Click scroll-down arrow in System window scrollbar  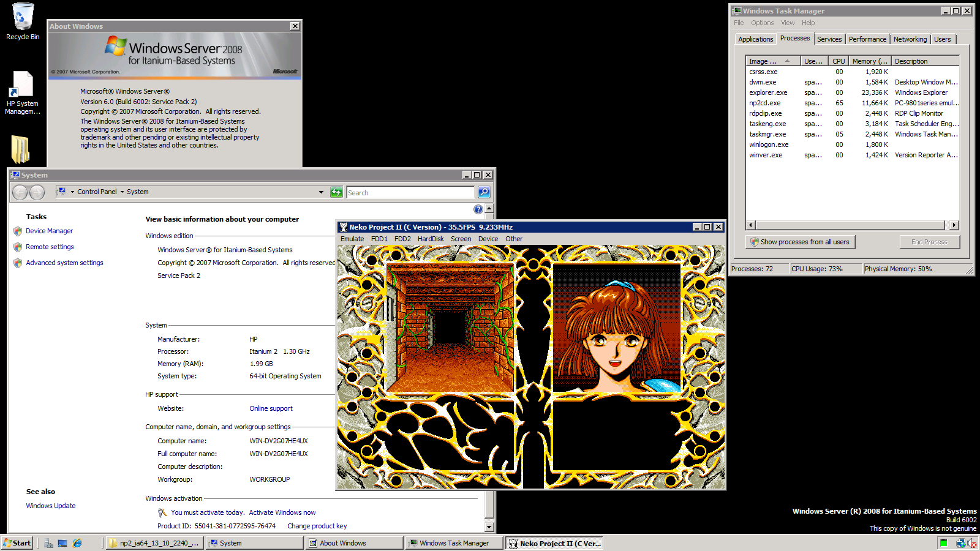coord(489,527)
